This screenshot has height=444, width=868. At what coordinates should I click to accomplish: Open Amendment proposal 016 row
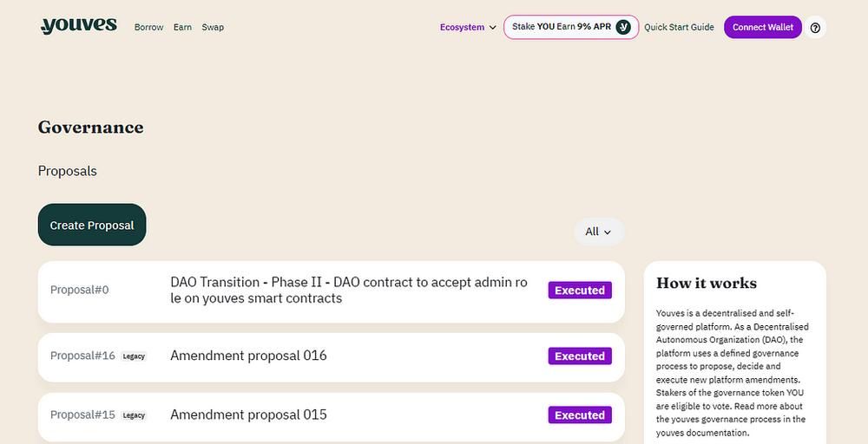[248, 356]
